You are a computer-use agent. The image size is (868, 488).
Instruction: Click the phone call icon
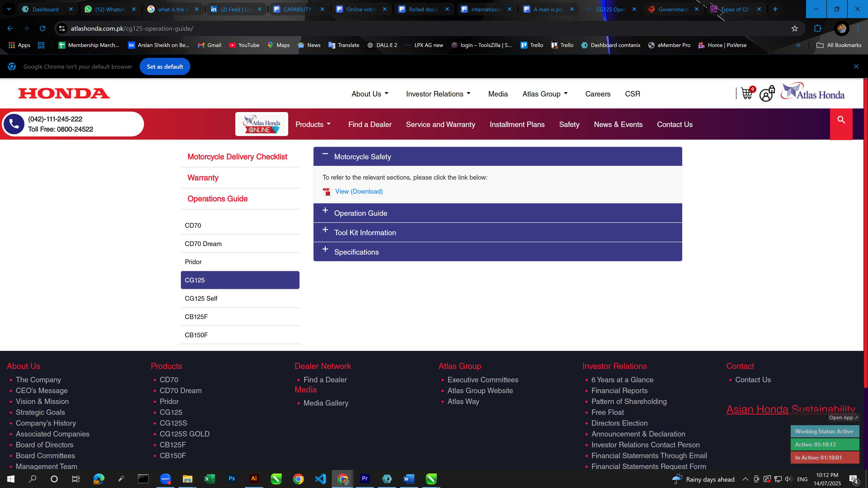pyautogui.click(x=14, y=124)
